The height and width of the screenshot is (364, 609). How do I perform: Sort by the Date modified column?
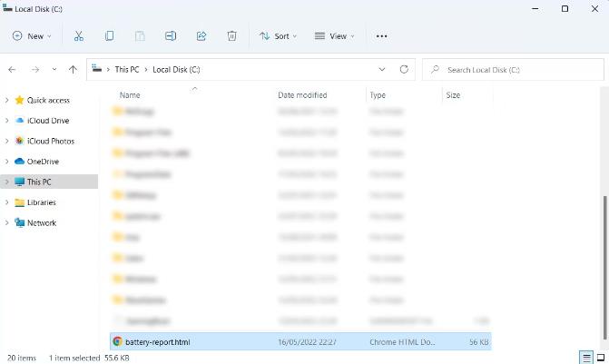tap(302, 95)
